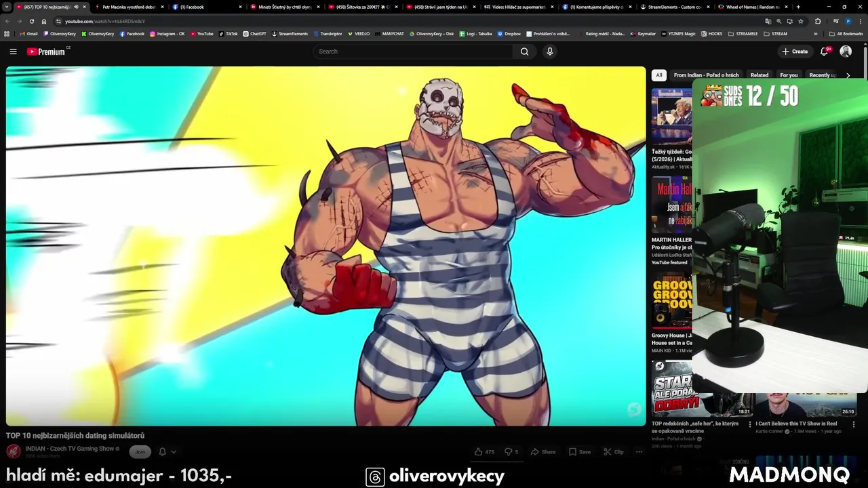
Task: Click the YouTube search input field
Action: 414,52
